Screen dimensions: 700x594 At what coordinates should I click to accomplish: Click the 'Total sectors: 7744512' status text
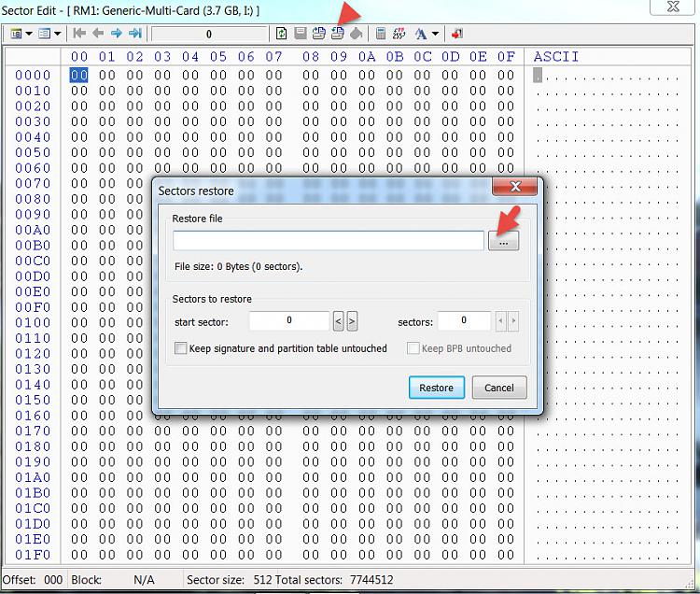click(334, 580)
